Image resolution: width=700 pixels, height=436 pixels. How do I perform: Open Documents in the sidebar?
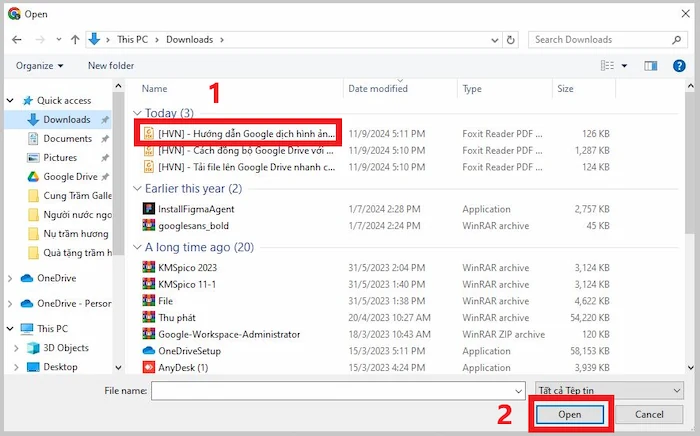click(67, 139)
